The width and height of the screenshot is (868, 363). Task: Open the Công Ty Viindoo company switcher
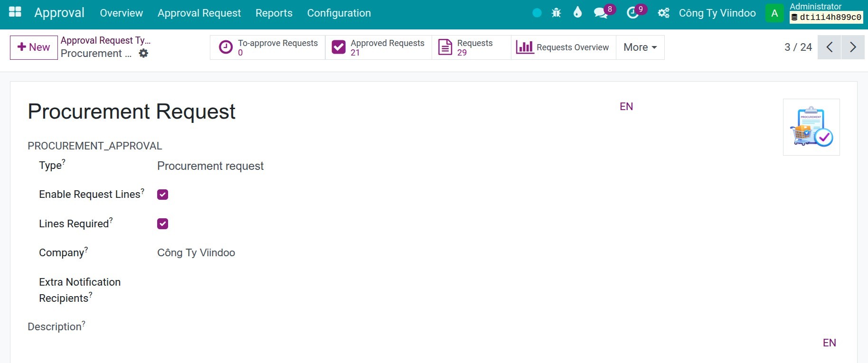(x=717, y=13)
